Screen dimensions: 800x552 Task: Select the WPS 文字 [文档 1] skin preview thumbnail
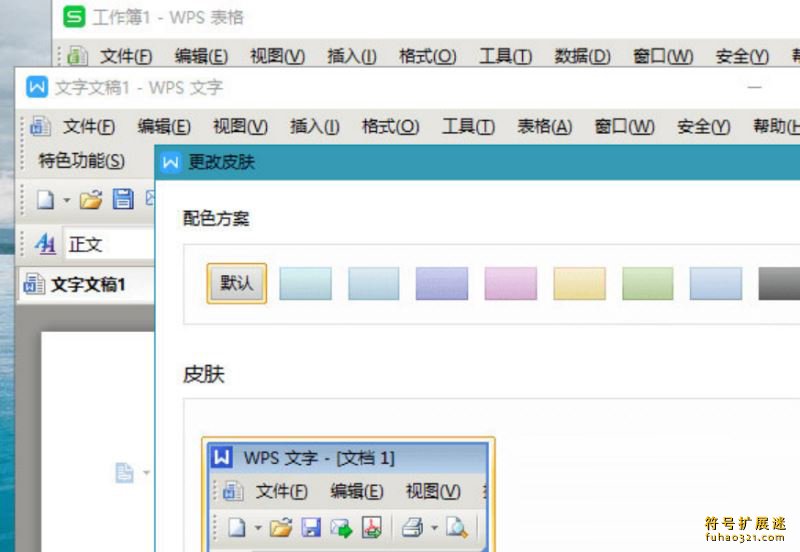348,494
